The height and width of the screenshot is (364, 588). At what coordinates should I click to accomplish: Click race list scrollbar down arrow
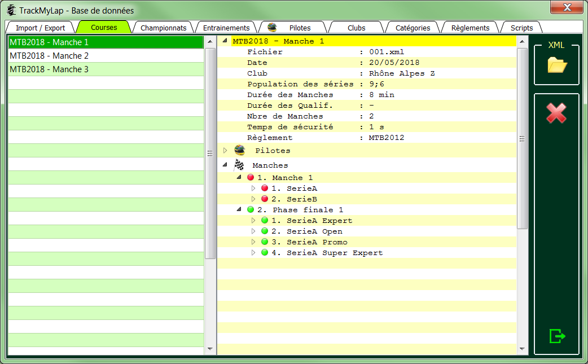point(210,349)
